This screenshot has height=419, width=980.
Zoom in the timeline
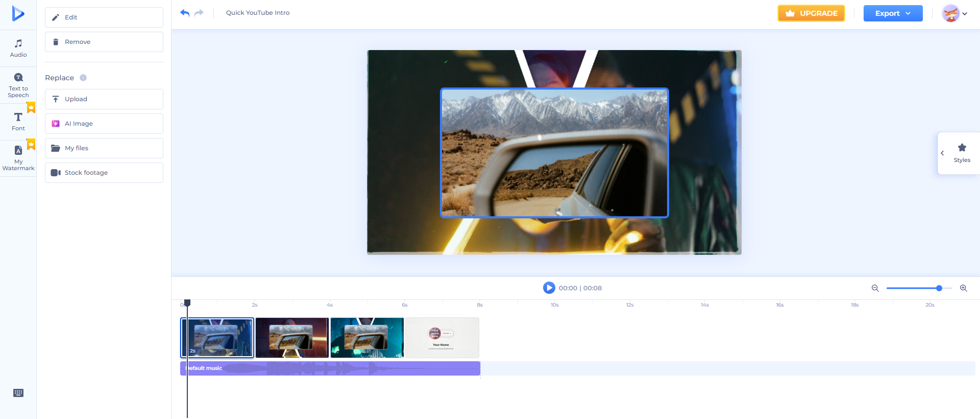(964, 288)
